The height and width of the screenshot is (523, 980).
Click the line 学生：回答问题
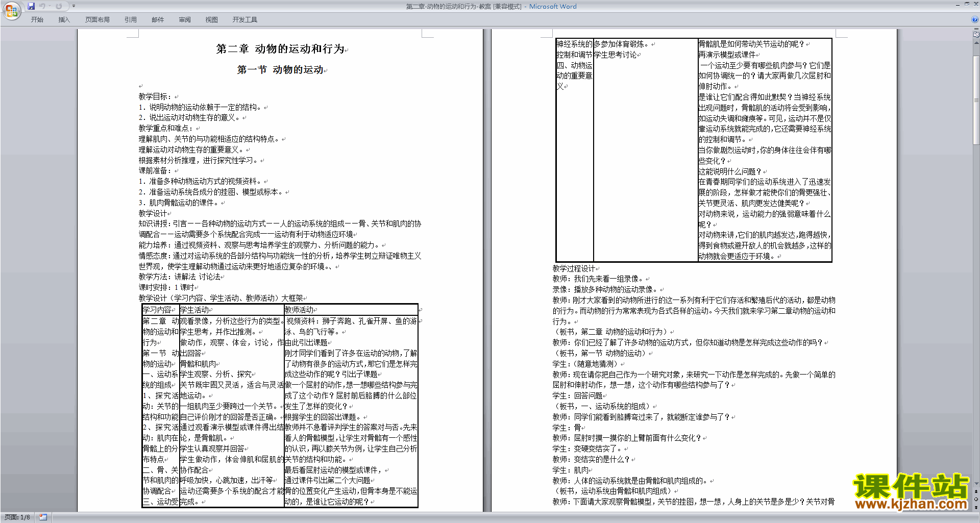click(577, 395)
